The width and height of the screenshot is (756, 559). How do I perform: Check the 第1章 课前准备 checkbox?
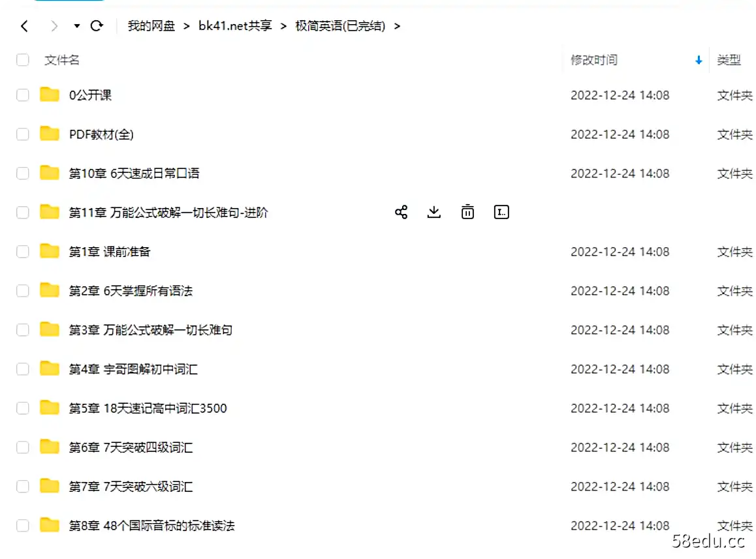(x=23, y=252)
